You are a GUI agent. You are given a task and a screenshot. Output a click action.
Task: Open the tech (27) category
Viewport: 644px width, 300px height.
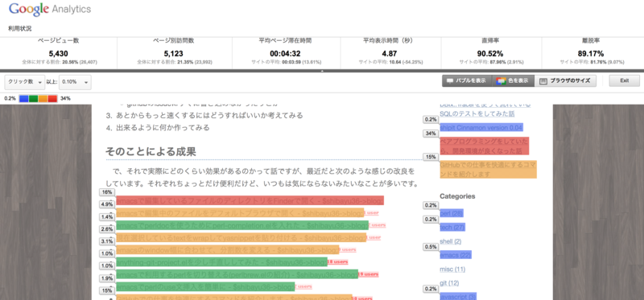tap(452, 228)
